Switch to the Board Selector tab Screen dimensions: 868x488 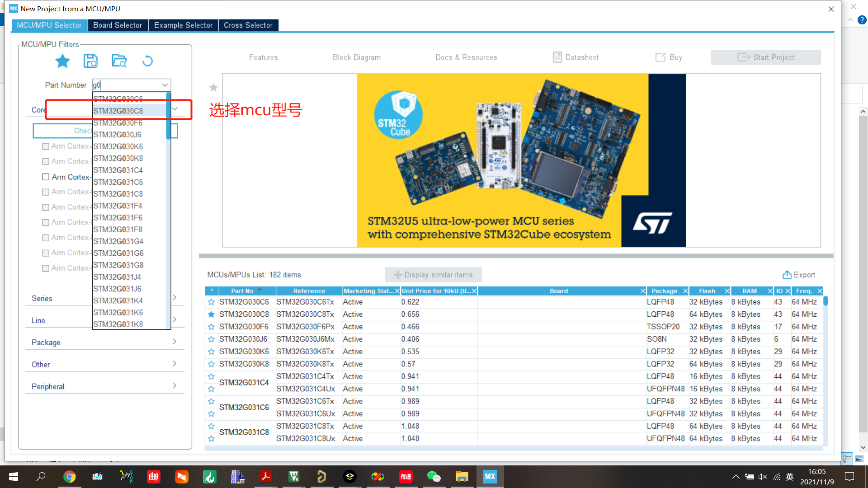[x=118, y=25]
